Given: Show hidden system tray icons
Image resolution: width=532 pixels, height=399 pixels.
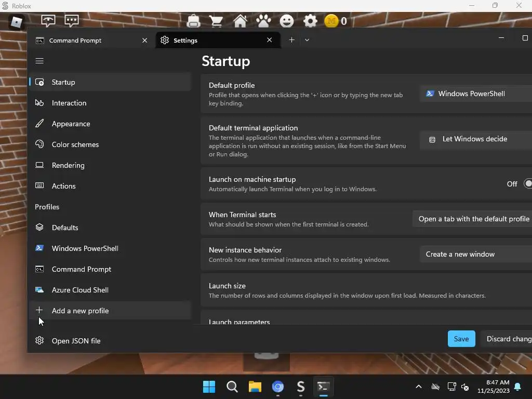Looking at the screenshot, I should [419, 387].
